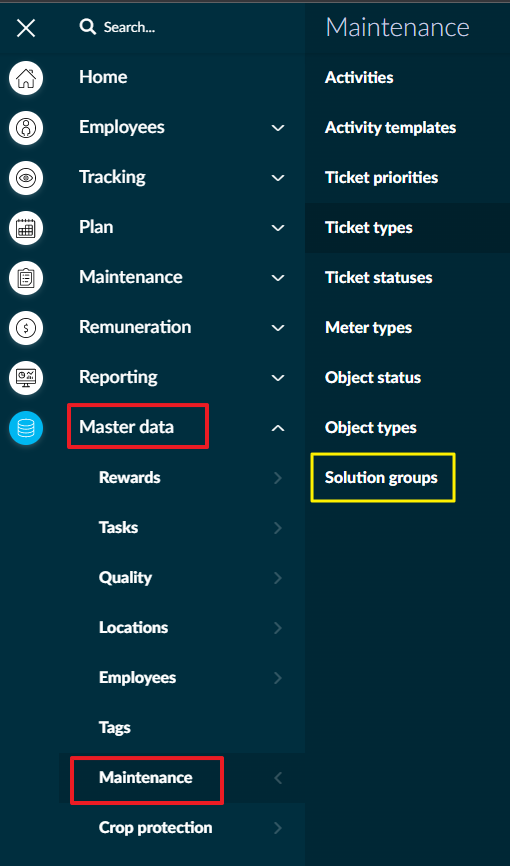Click the Reporting monitor chart icon

click(x=26, y=378)
